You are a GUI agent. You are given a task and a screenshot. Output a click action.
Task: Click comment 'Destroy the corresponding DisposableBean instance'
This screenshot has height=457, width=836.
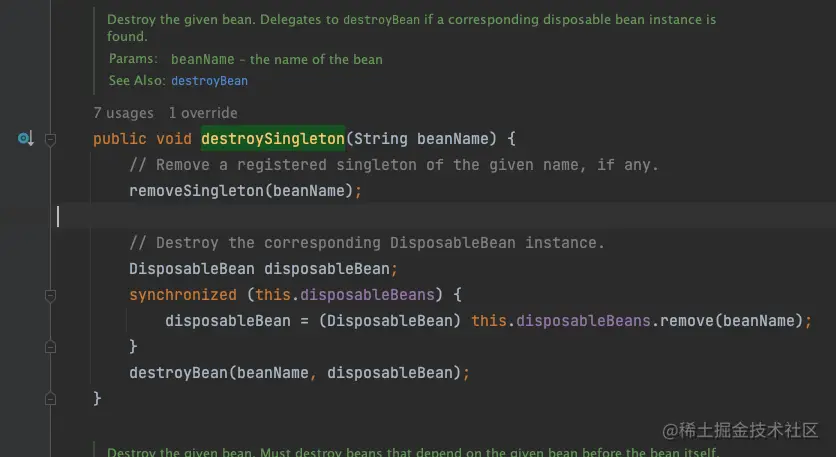(x=367, y=243)
